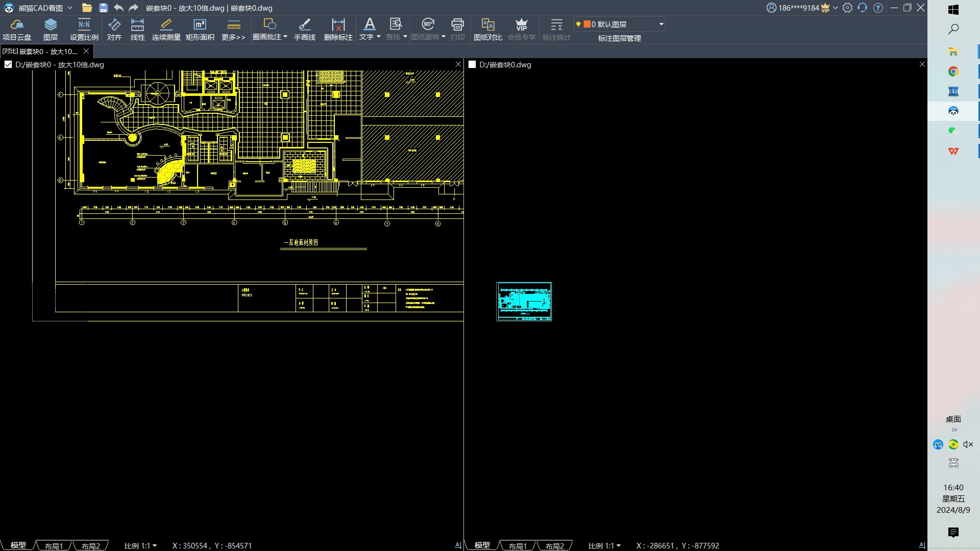980x551 pixels.
Task: Switch to left pane 布局2 tab
Action: (x=91, y=545)
